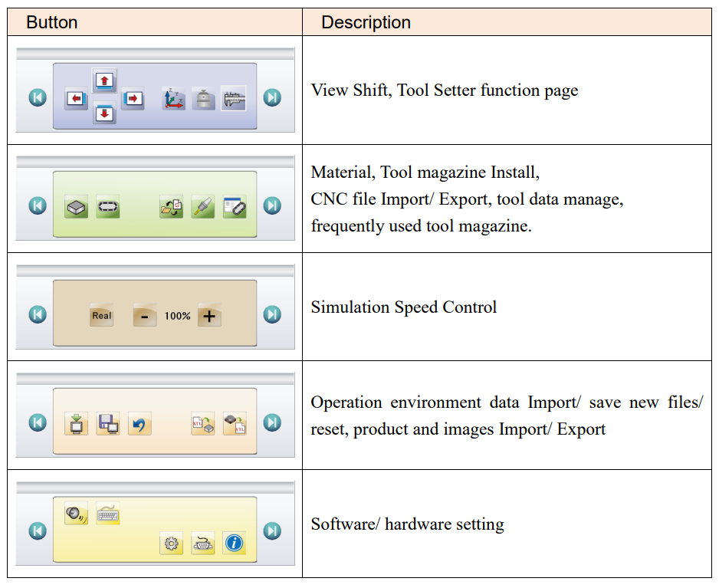Go to previous page in View Shift panel

(x=38, y=97)
